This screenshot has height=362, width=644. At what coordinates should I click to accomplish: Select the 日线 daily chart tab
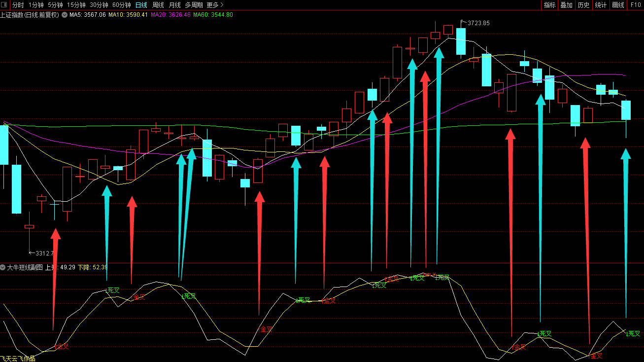[x=141, y=5]
